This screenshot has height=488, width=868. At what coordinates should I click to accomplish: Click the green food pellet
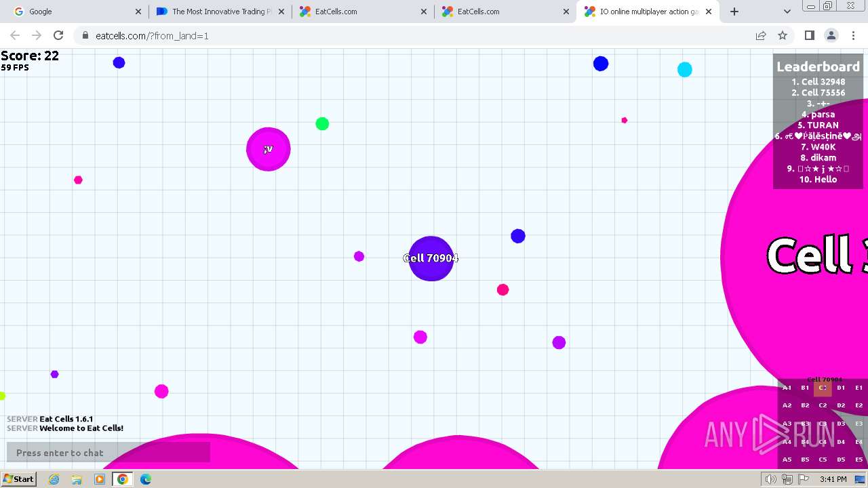pyautogui.click(x=322, y=123)
